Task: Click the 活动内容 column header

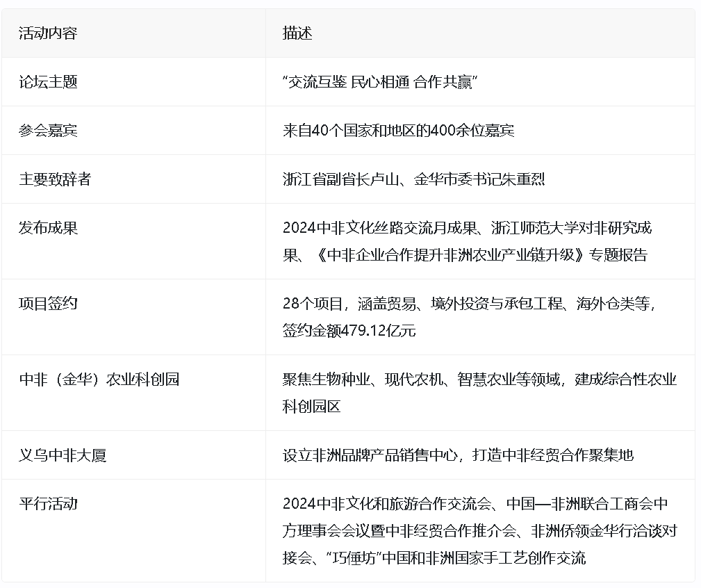Action: (x=48, y=33)
